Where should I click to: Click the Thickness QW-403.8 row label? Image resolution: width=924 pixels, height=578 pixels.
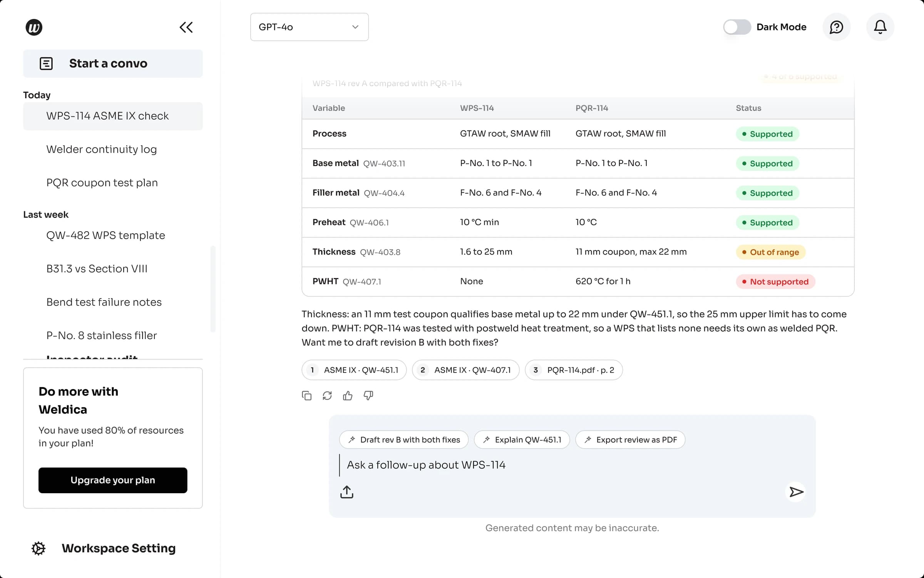(x=356, y=252)
